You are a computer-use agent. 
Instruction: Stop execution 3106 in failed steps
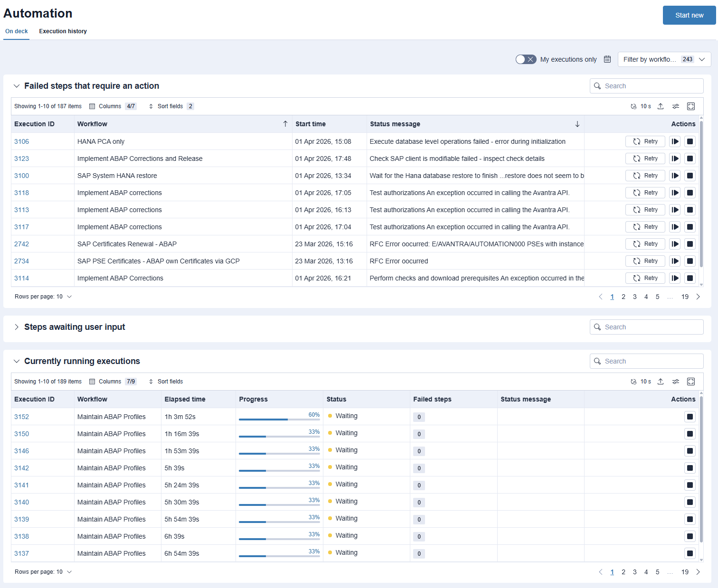click(x=690, y=141)
